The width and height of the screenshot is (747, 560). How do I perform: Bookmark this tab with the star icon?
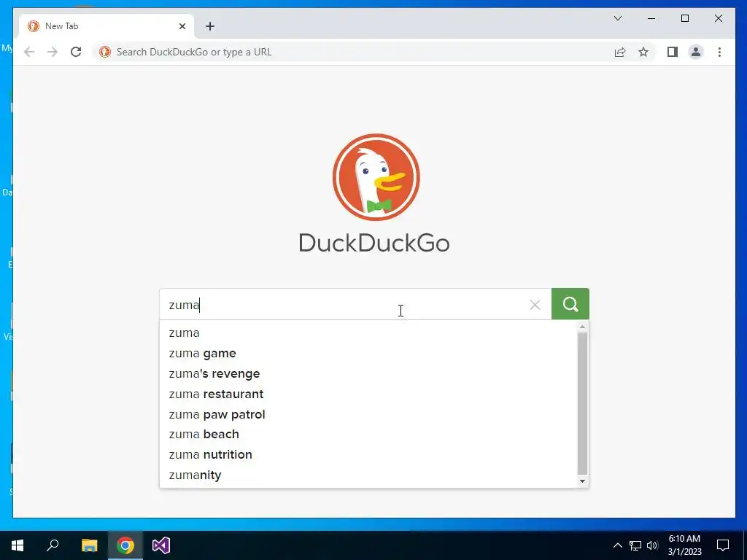click(x=643, y=52)
